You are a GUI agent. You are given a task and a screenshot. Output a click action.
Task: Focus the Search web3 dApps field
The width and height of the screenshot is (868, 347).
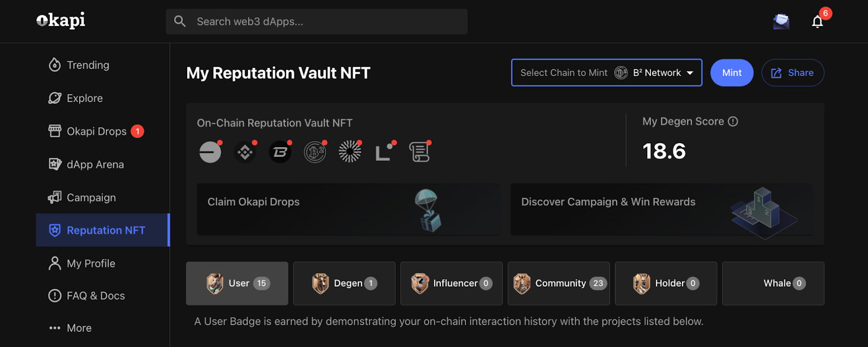(316, 22)
